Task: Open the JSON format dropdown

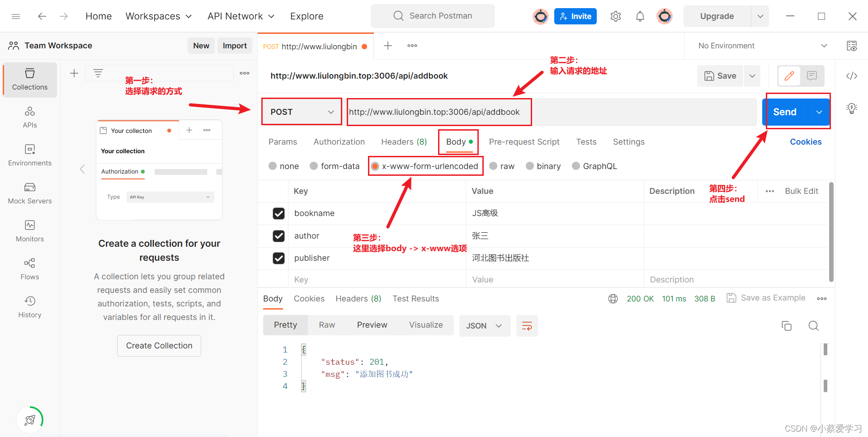Action: [485, 326]
